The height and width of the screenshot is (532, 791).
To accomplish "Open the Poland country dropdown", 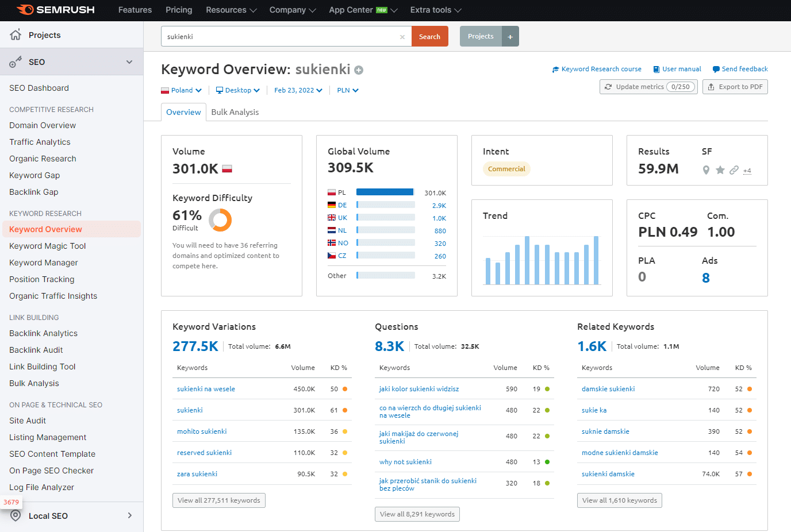I will 181,90.
